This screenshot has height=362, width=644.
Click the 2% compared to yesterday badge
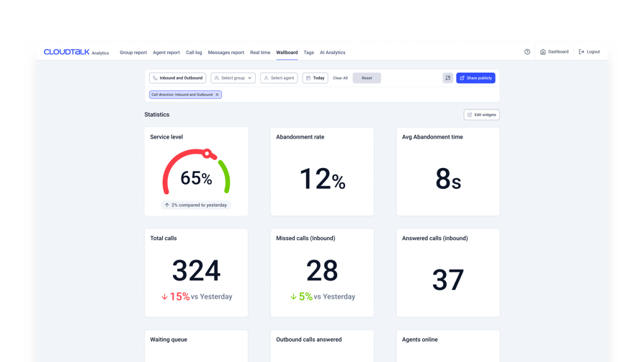196,205
